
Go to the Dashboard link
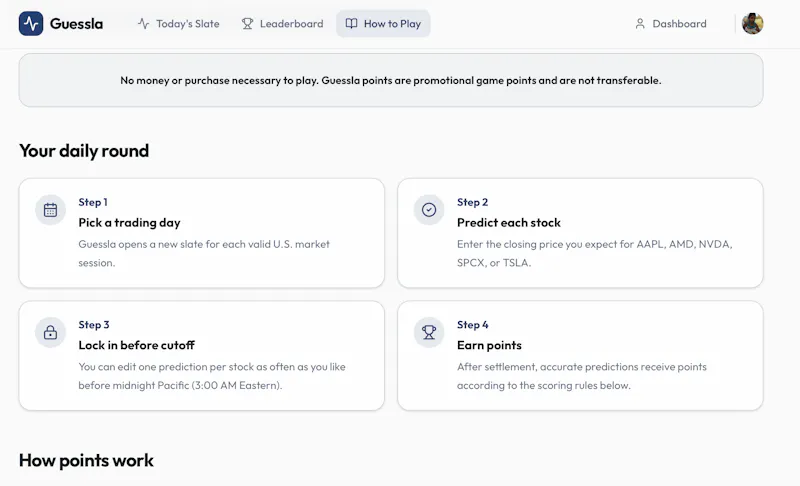coord(670,23)
